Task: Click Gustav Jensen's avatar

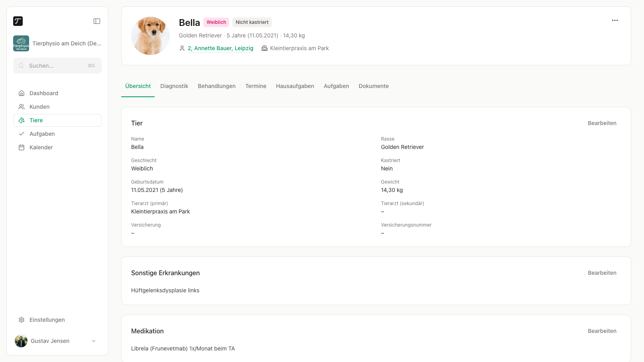Action: 21,341
